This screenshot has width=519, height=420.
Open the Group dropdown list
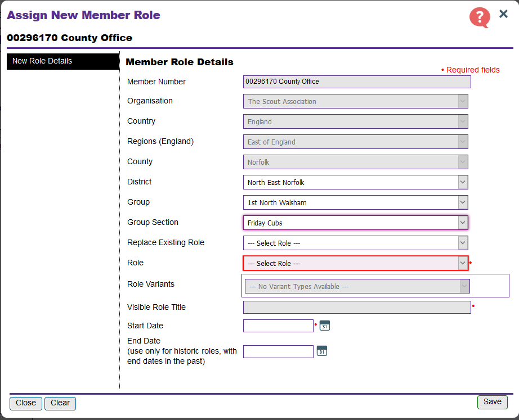[x=355, y=202]
